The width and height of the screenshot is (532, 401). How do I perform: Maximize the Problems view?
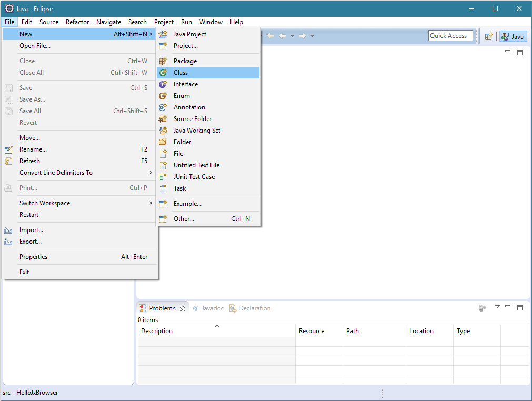pyautogui.click(x=520, y=308)
